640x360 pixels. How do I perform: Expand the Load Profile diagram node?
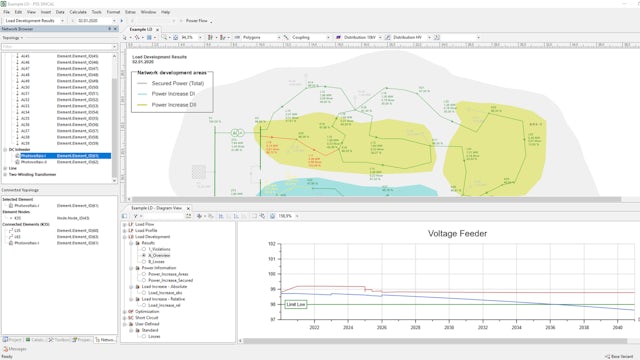(x=124, y=231)
